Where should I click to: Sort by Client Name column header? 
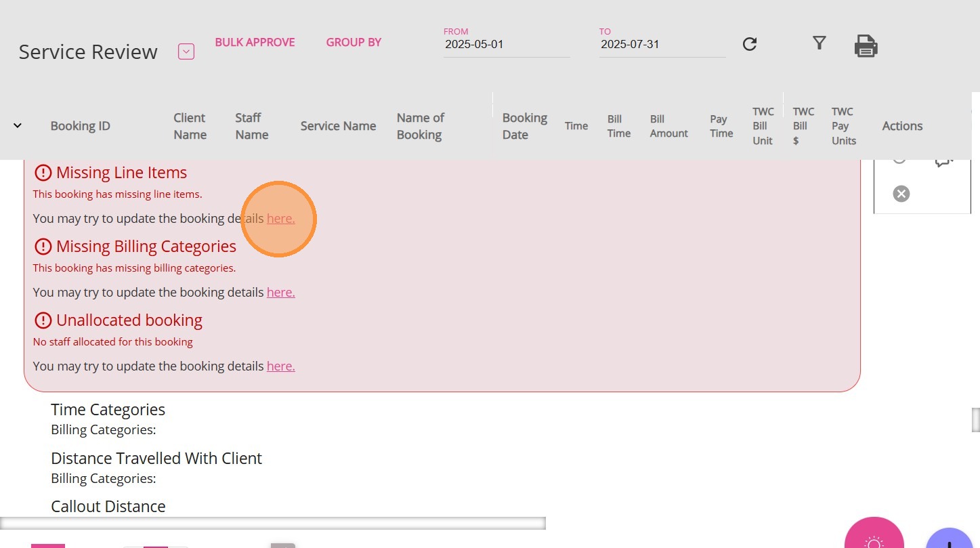[190, 126]
